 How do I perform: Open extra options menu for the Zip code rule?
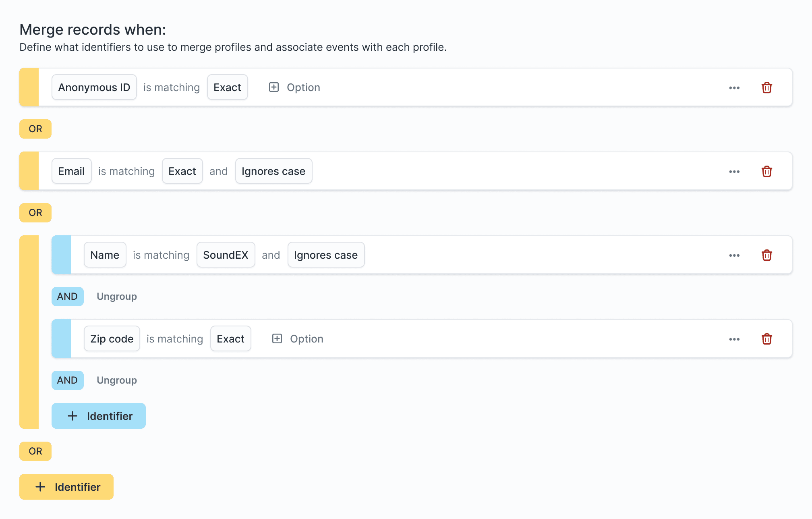click(x=735, y=338)
